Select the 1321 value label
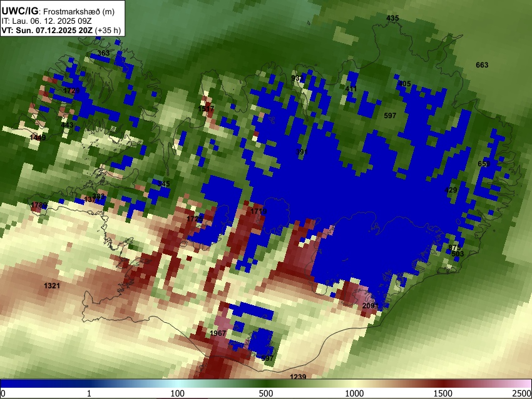The width and height of the screenshot is (532, 399). (x=52, y=285)
